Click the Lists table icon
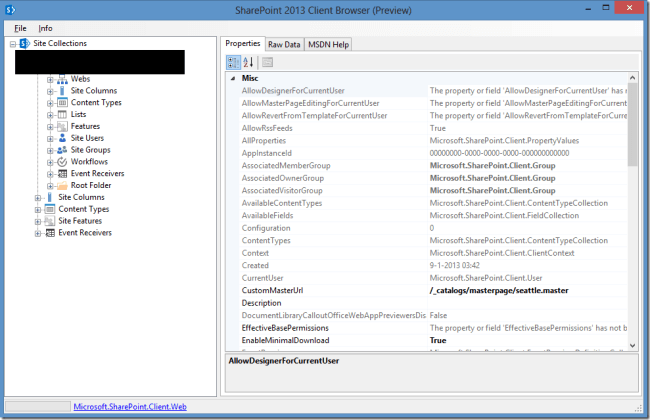The height and width of the screenshot is (420, 650). [x=62, y=114]
